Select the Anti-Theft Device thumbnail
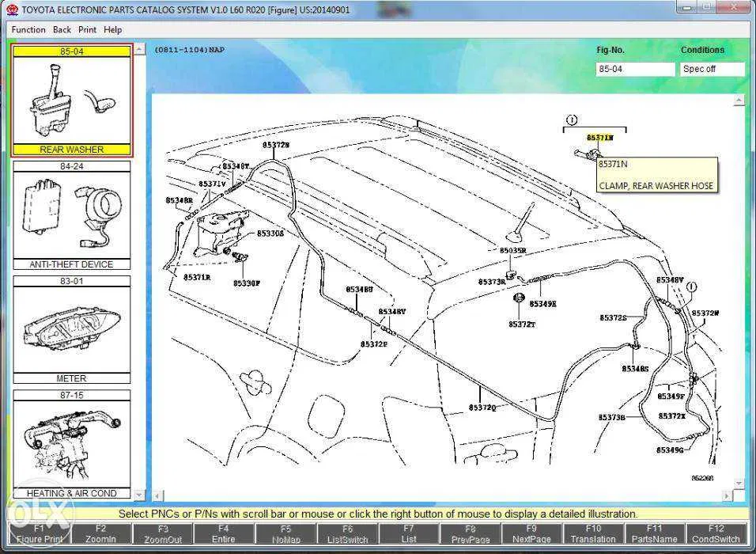This screenshot has height=554, width=756. point(71,215)
